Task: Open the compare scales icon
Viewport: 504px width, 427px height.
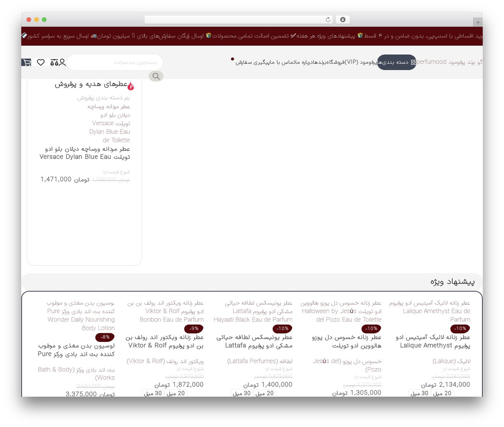Action: point(54,62)
